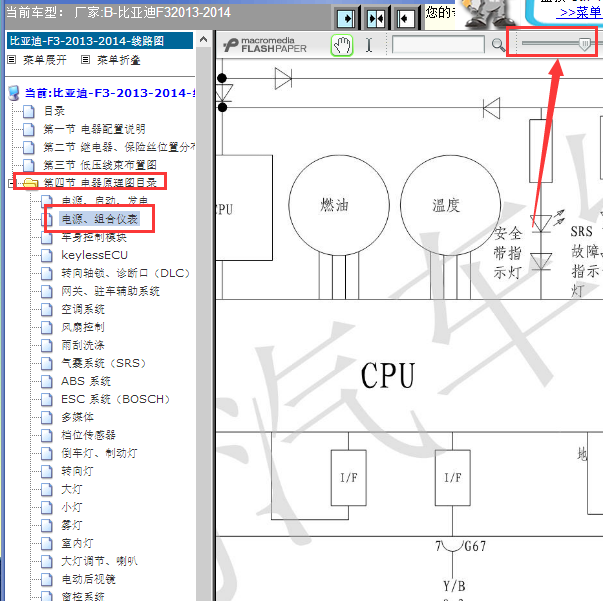This screenshot has width=603, height=601.
Task: Click the right-arrow panel layout button
Action: (345, 18)
